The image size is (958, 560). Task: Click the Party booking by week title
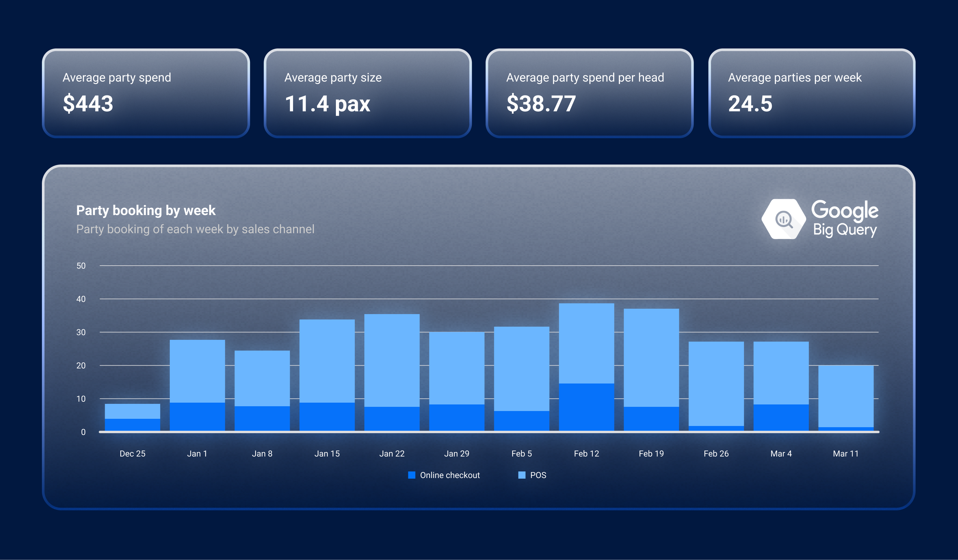145,211
